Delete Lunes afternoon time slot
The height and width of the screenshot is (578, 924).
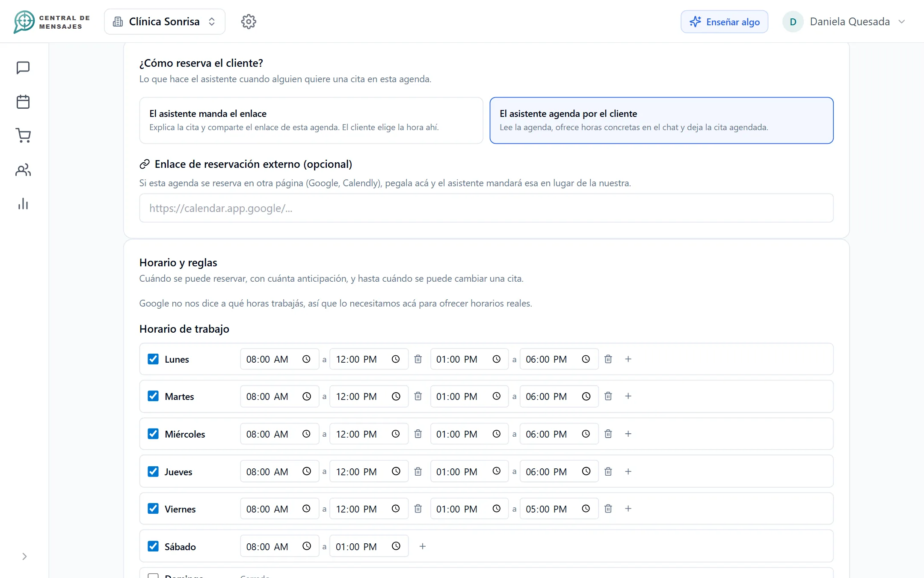click(x=608, y=359)
